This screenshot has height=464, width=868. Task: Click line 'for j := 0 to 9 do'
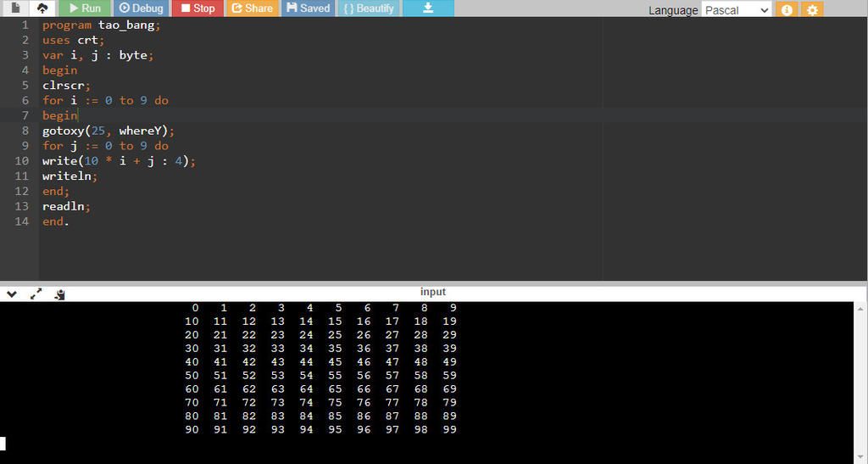tap(105, 146)
